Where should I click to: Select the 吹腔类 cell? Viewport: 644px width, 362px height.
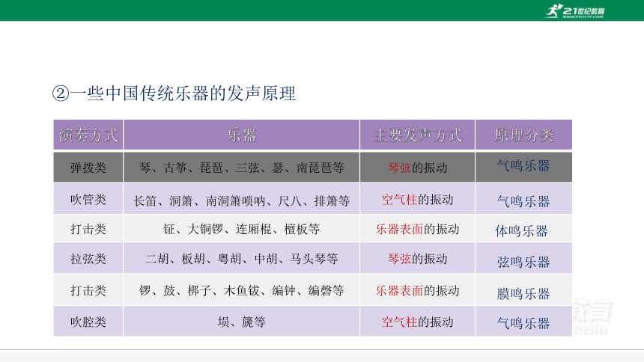[x=88, y=322]
